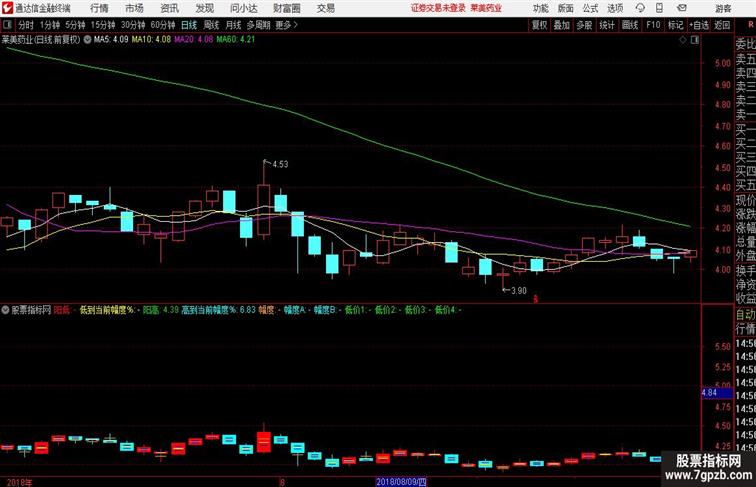The image size is (756, 487).
Task: Open the mobile phone icon
Action: click(659, 8)
